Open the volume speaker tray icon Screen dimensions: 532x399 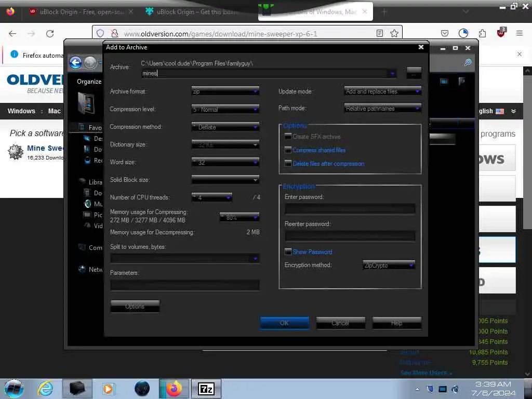[455, 389]
